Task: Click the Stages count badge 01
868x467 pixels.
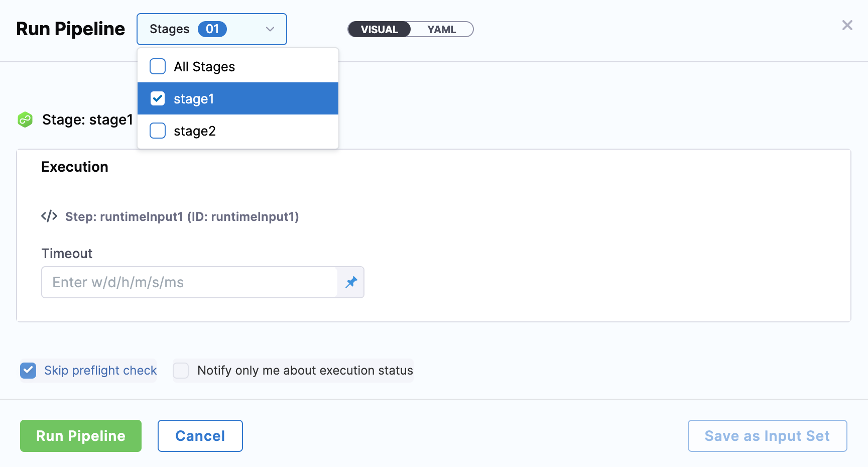Action: (x=212, y=29)
